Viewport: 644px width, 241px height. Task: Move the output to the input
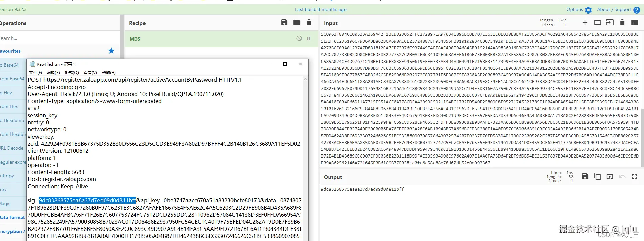click(610, 176)
